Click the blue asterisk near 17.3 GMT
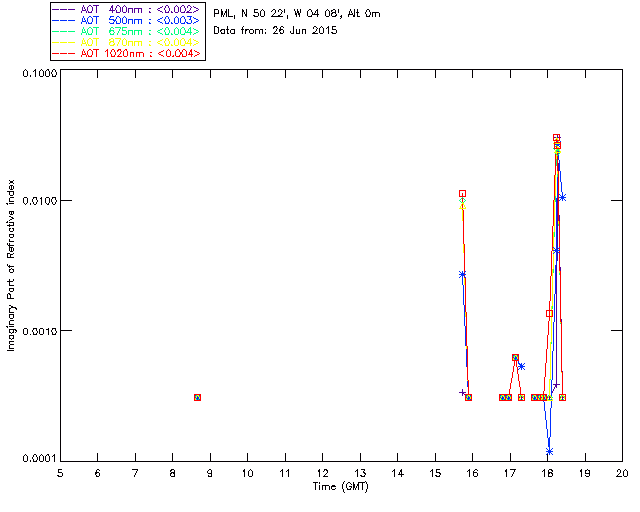The height and width of the screenshot is (512, 640). click(x=521, y=366)
